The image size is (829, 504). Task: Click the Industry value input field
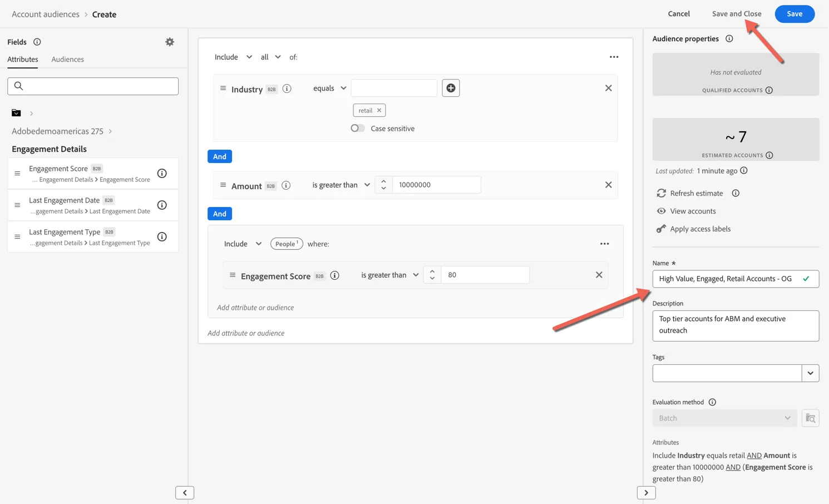click(x=394, y=88)
